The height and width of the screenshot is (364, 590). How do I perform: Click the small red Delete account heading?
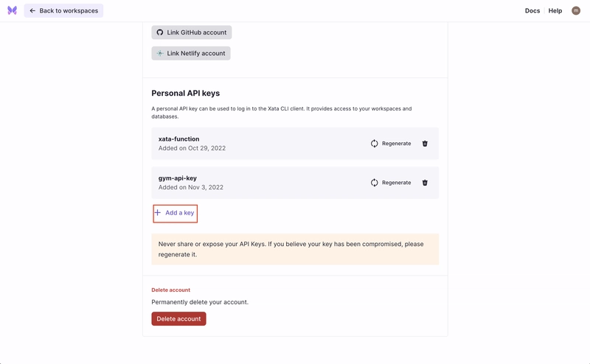tap(170, 290)
